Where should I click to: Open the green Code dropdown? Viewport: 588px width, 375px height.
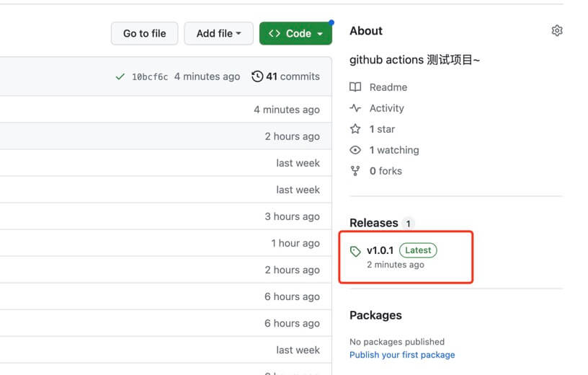pyautogui.click(x=295, y=33)
